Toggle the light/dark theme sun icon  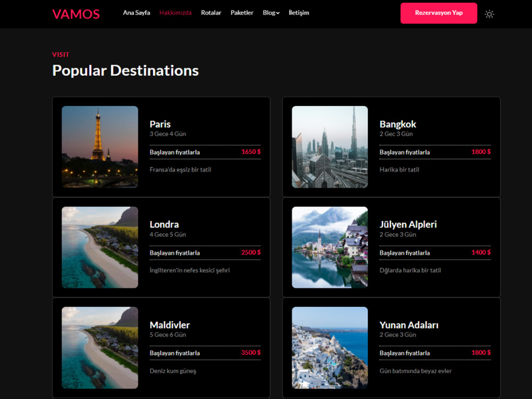click(x=489, y=14)
